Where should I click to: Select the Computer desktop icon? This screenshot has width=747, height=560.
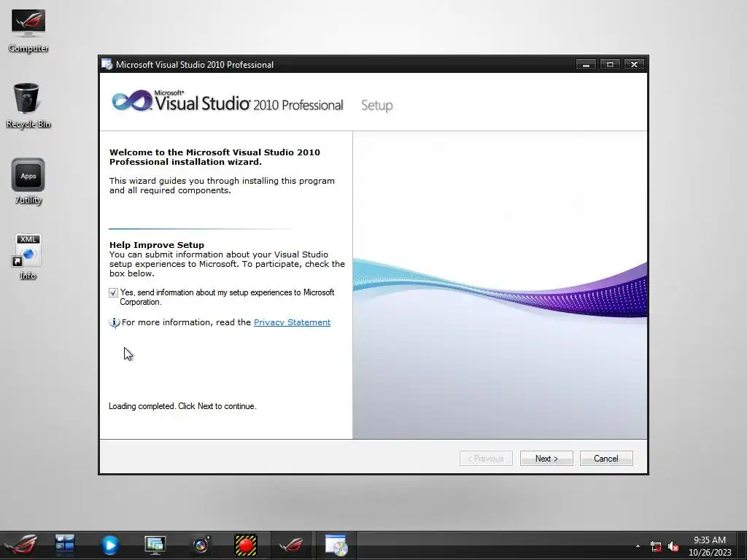click(x=28, y=31)
